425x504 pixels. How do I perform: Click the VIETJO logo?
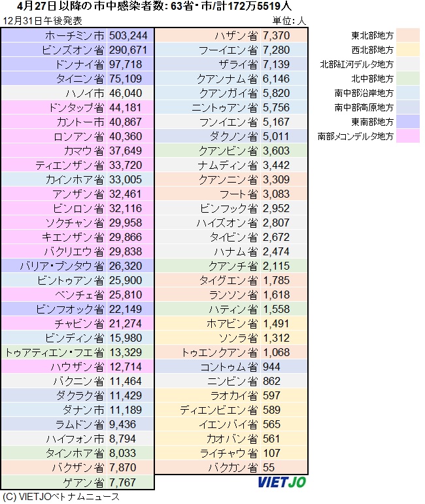pyautogui.click(x=282, y=482)
